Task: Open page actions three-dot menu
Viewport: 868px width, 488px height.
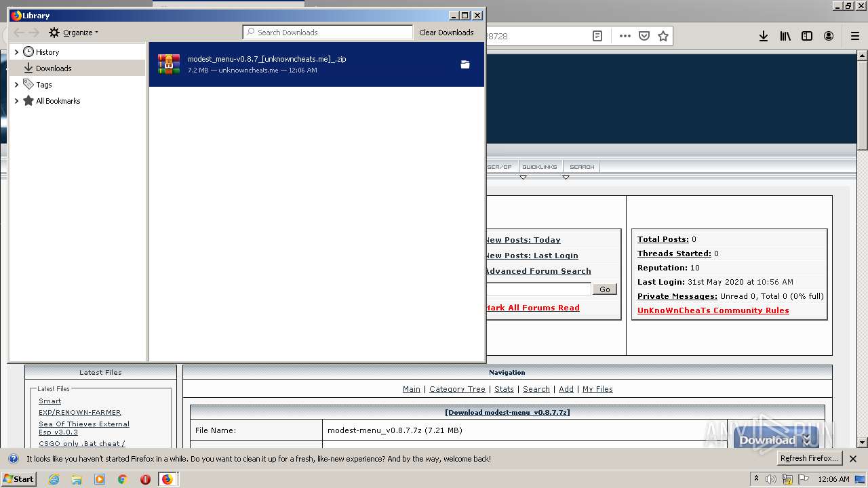Action: click(625, 36)
